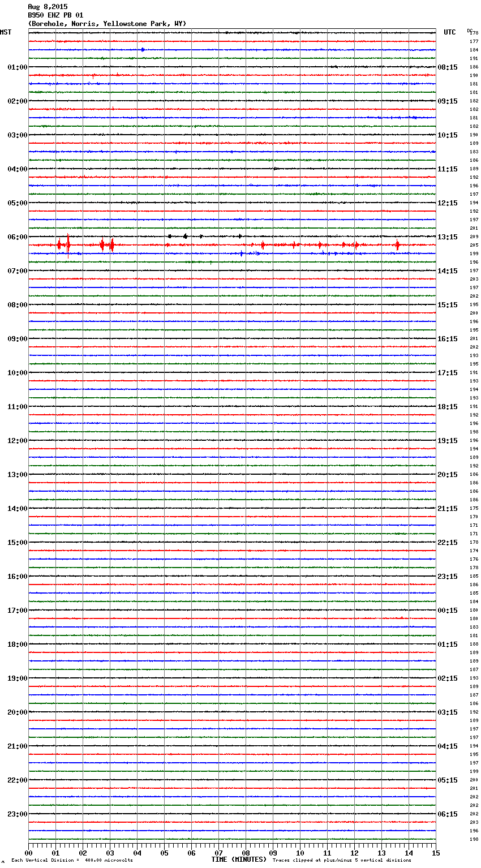Viewport: 481px width, 868px height.
Task: Click the 11:15 UTC time label
Action: coord(448,169)
